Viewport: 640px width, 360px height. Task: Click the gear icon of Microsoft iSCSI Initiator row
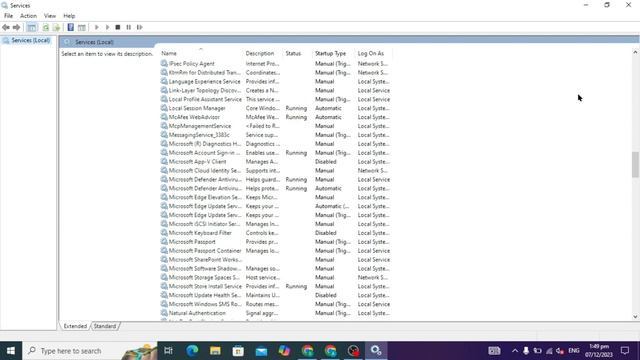[x=164, y=224]
